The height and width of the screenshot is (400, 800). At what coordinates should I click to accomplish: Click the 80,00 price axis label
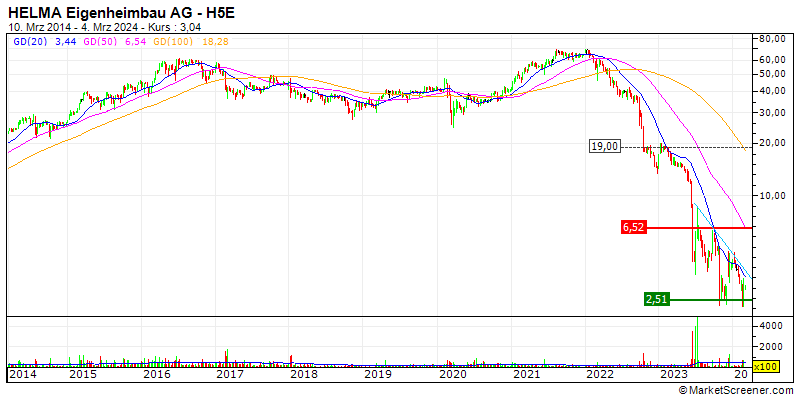click(771, 39)
